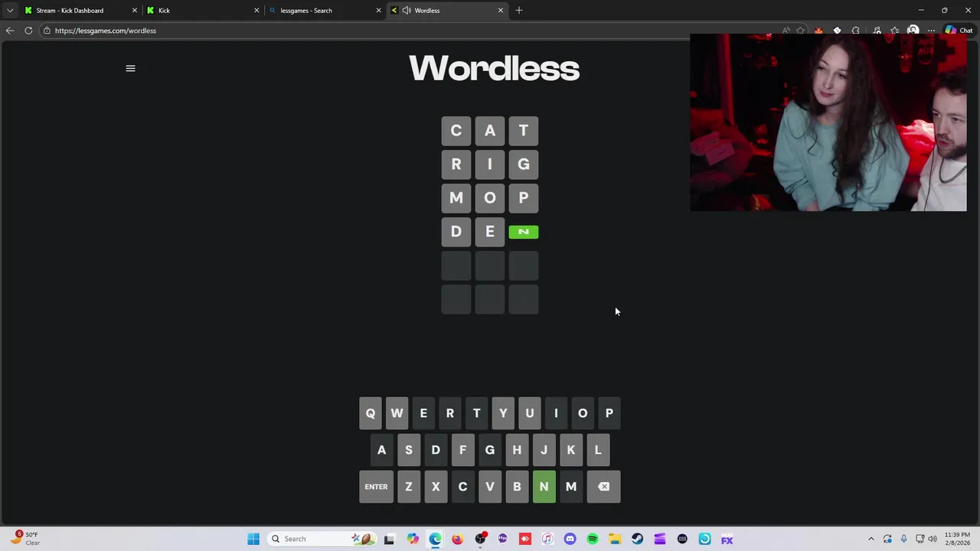Reload the current page
The image size is (980, 551).
point(28,31)
